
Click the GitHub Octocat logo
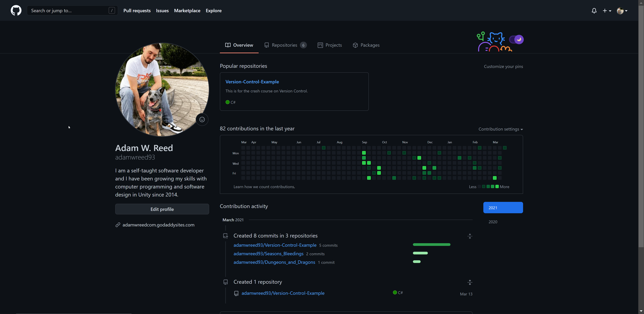[16, 11]
